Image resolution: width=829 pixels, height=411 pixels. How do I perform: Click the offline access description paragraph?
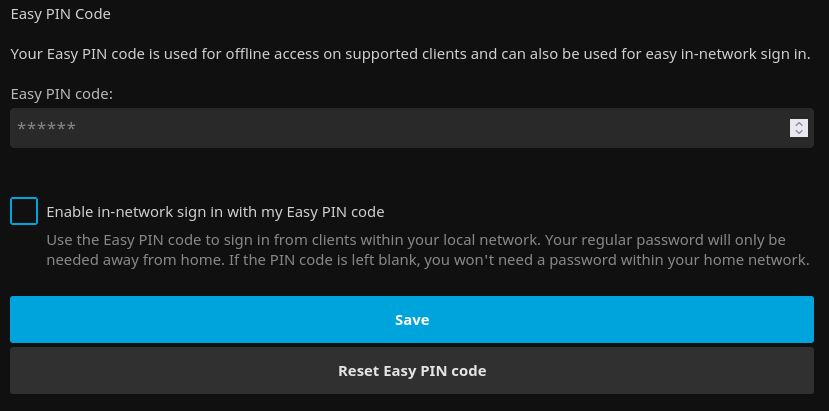(410, 54)
